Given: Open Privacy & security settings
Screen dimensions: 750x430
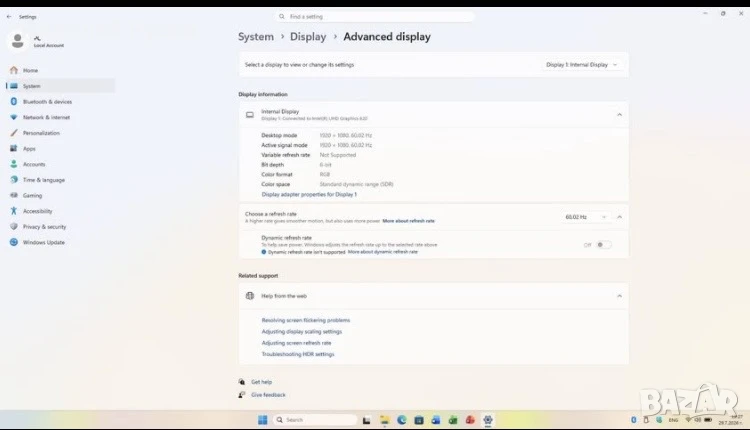Looking at the screenshot, I should [x=44, y=227].
